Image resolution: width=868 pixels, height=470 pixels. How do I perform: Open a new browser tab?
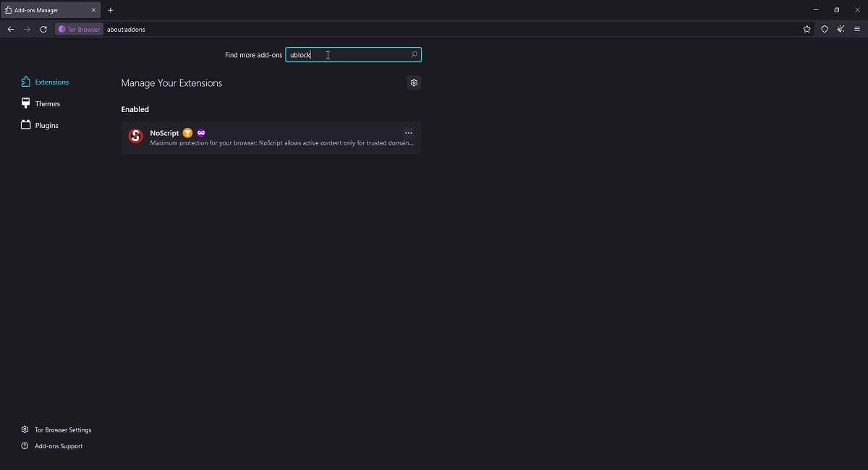[x=110, y=10]
